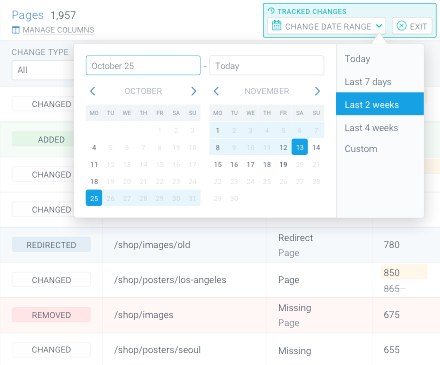
Task: Go to previous month from October calendar
Action: coord(93,91)
